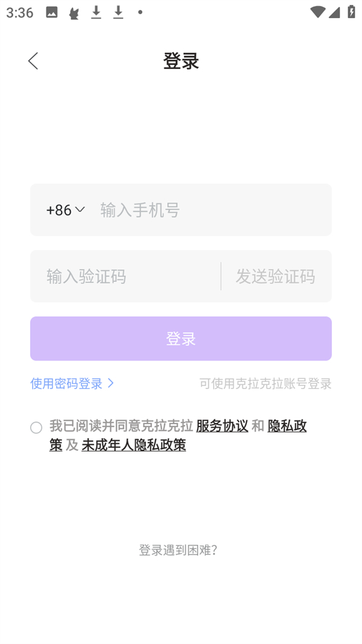
Task: Expand the 使用密码登录 chevron
Action: [x=111, y=383]
